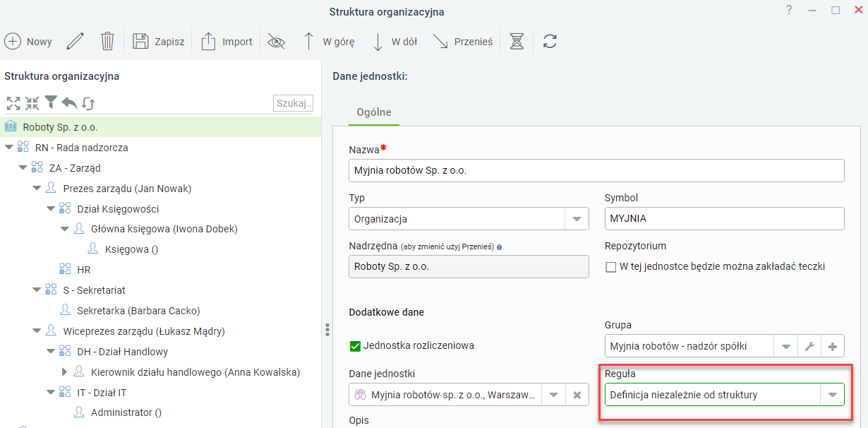This screenshot has height=428, width=868.
Task: Open the Typ dropdown arrow
Action: point(577,219)
